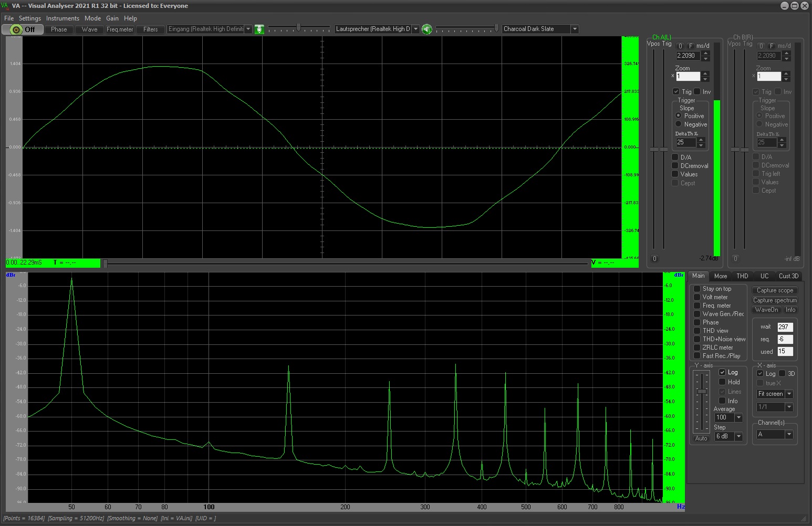
Task: Toggle Y-axis Log checkbox
Action: (x=722, y=372)
